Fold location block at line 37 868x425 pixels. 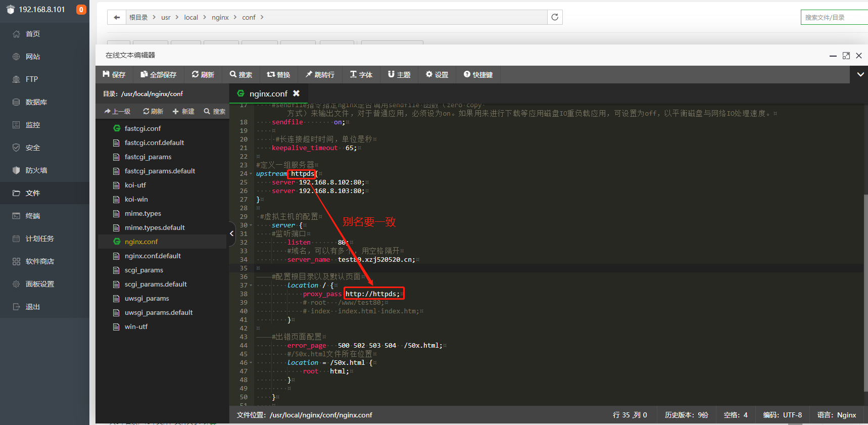[251, 286]
